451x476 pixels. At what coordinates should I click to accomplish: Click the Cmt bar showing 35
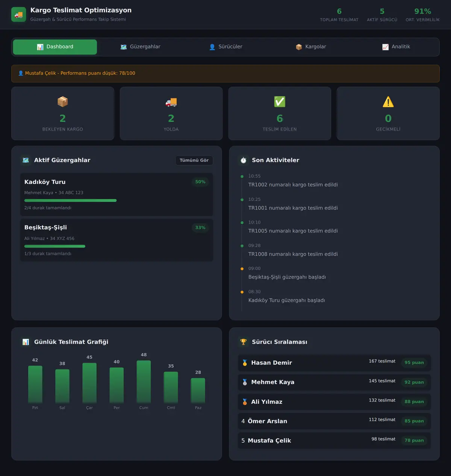171,387
